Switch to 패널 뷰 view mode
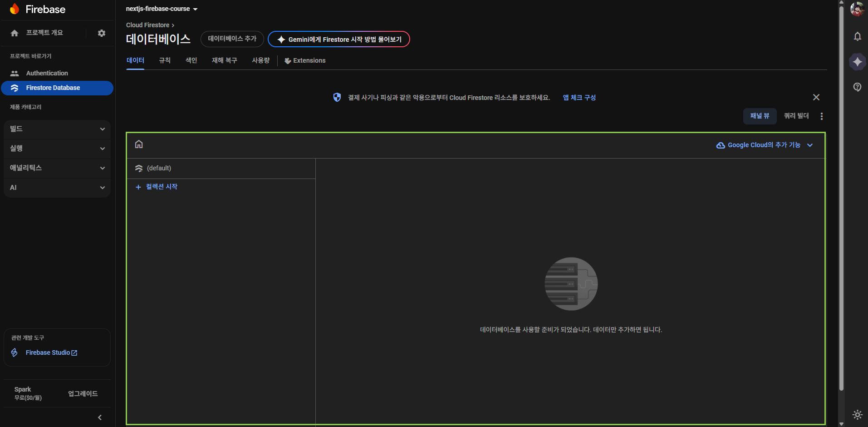The image size is (868, 427). click(760, 116)
